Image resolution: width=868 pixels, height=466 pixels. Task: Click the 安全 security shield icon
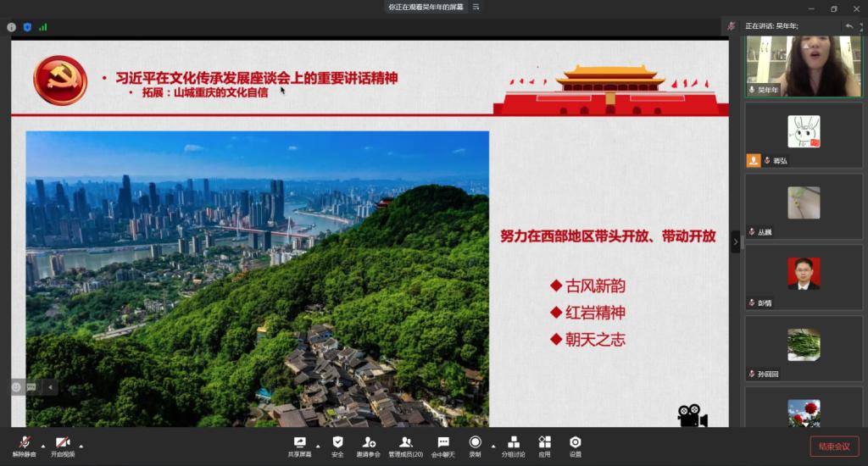337,446
